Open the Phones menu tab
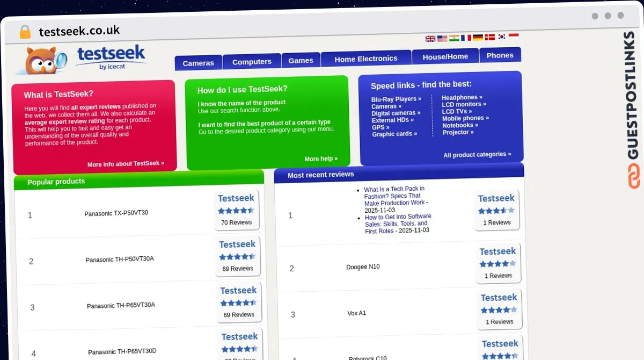 pos(500,55)
